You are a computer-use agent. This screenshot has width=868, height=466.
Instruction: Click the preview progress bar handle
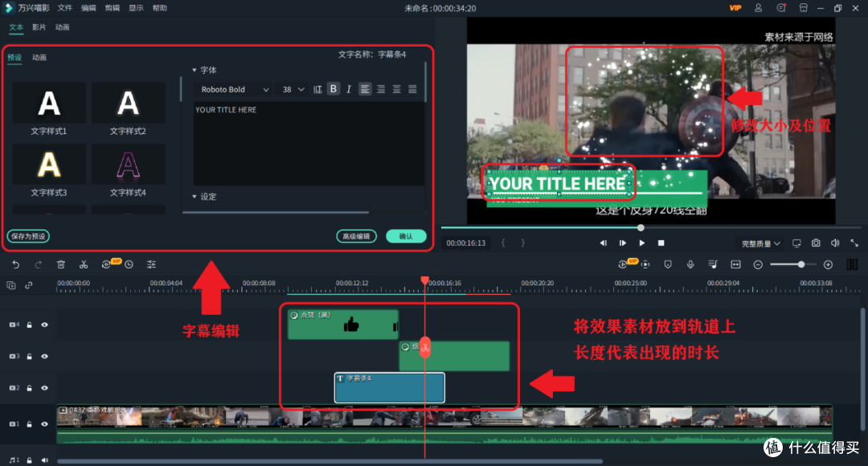pyautogui.click(x=641, y=227)
